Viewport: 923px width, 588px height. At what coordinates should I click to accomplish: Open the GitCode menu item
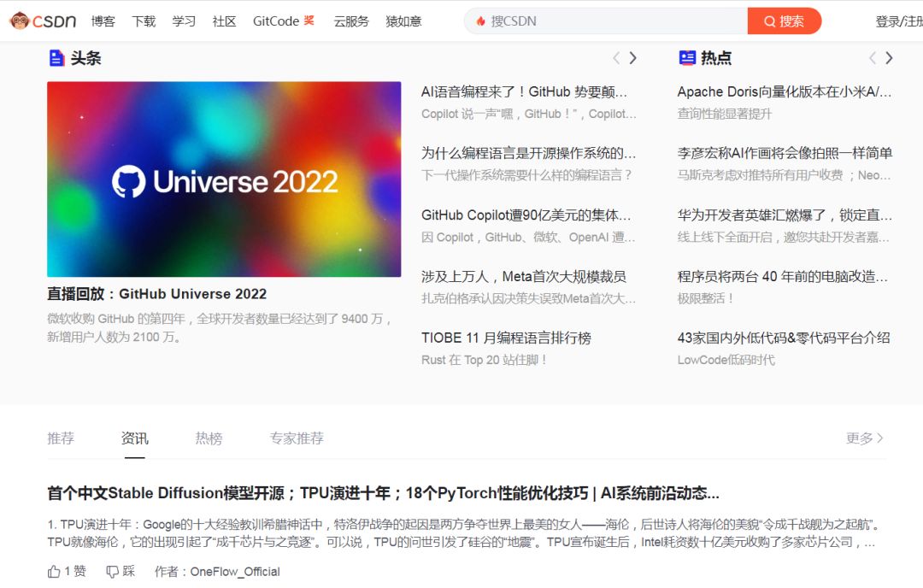tap(276, 21)
